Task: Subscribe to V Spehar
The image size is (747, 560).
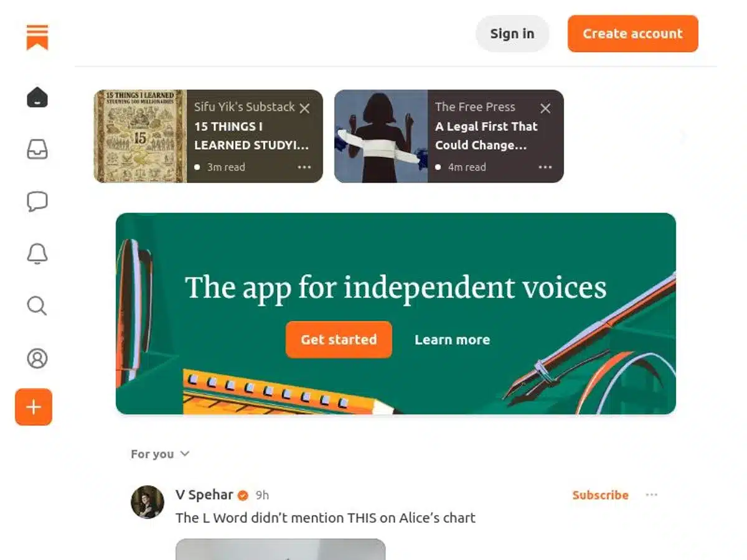Action: [599, 495]
